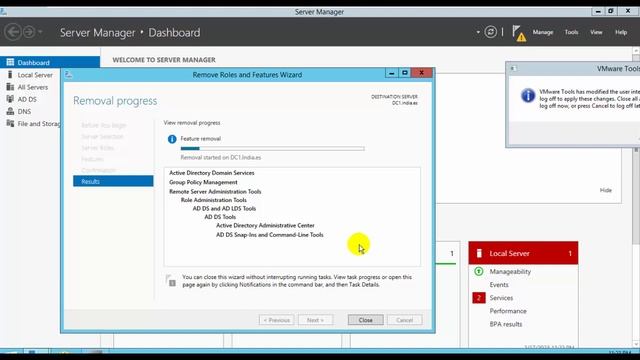Select Local Server in the left navigation
The height and width of the screenshot is (360, 640).
[35, 75]
